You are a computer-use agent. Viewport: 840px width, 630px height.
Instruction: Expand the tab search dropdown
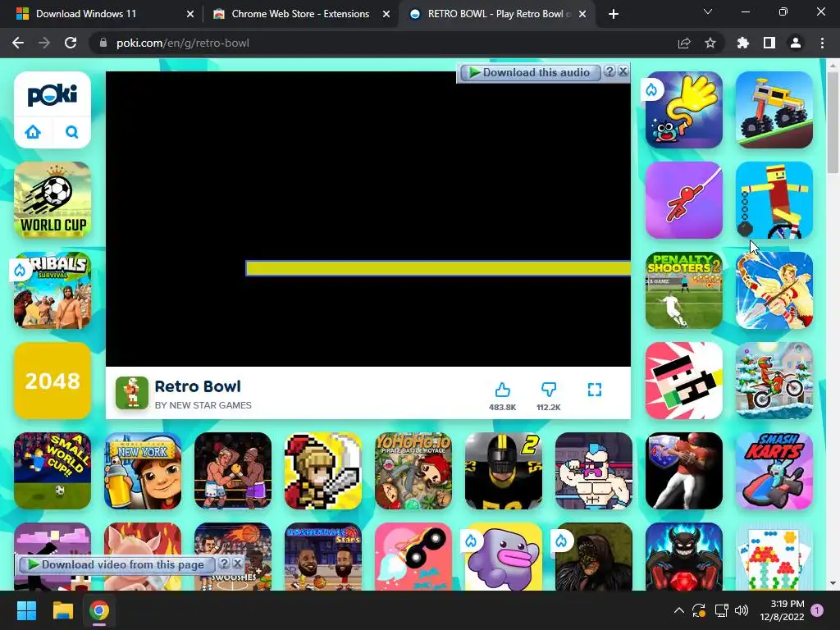708,12
